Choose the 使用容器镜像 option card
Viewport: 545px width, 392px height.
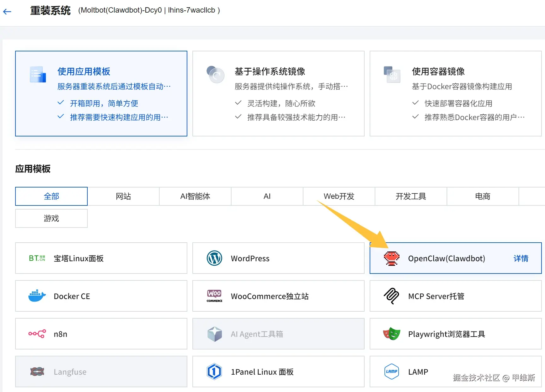(x=456, y=94)
